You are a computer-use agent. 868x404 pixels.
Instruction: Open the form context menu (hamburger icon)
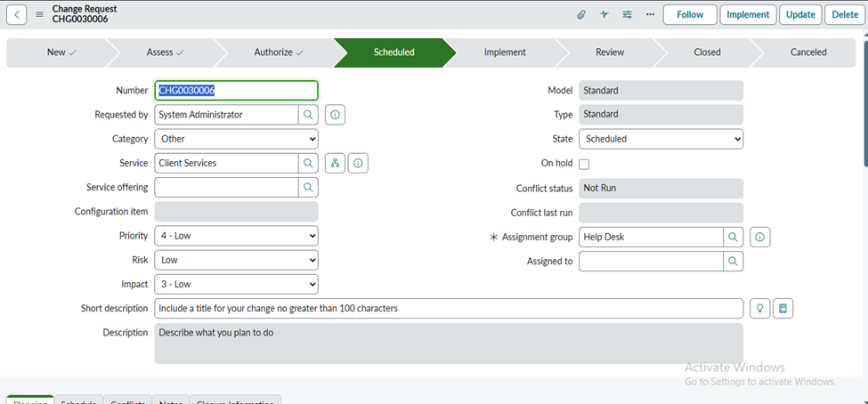click(39, 14)
